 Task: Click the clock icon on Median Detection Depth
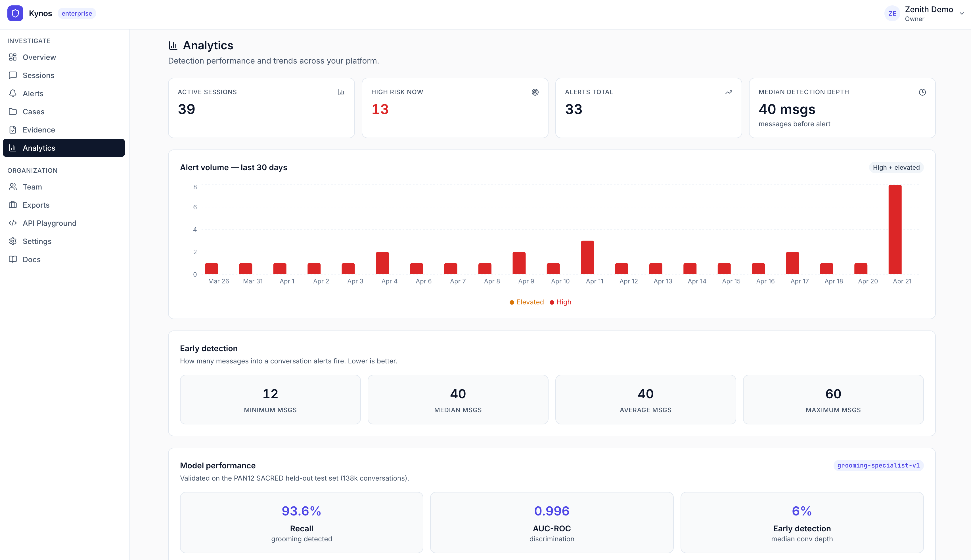[922, 92]
